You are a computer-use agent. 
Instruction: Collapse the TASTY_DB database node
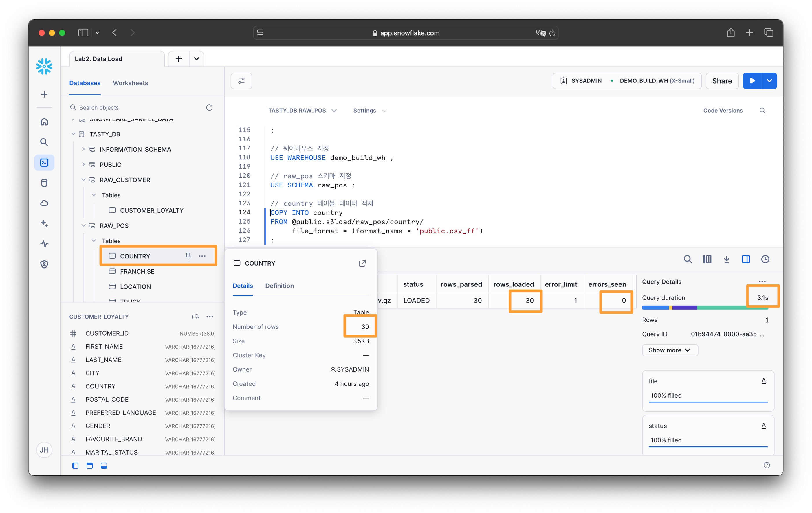[73, 134]
